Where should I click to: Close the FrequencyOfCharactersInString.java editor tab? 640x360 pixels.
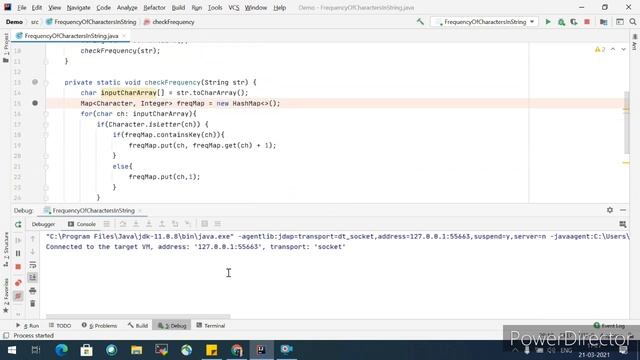click(x=124, y=36)
